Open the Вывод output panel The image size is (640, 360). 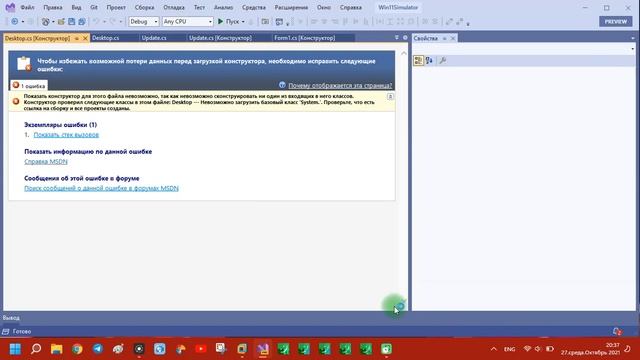point(11,318)
